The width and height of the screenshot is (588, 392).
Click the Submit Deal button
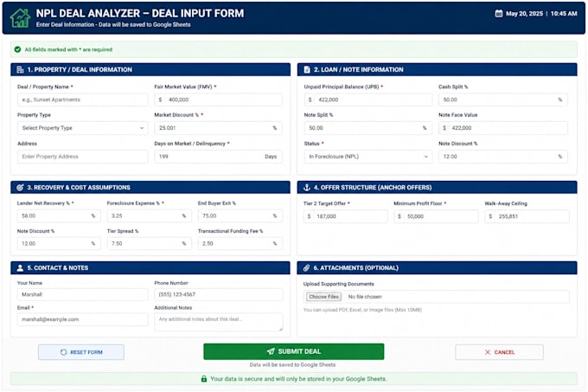294,351
